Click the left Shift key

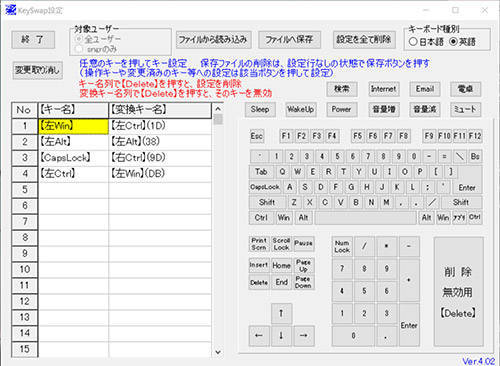coord(267,202)
